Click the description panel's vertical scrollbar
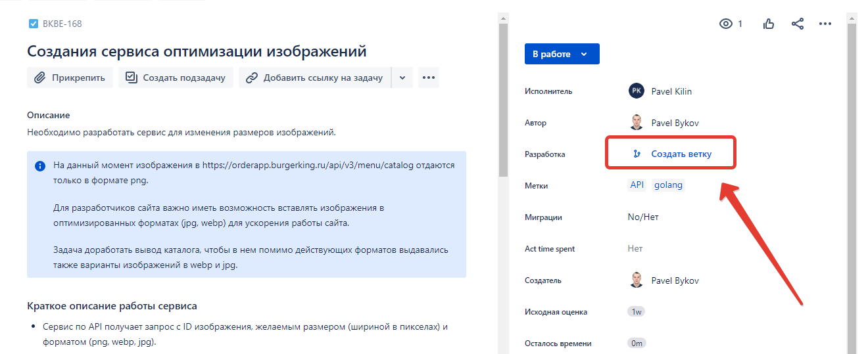This screenshot has width=868, height=354. click(x=503, y=99)
